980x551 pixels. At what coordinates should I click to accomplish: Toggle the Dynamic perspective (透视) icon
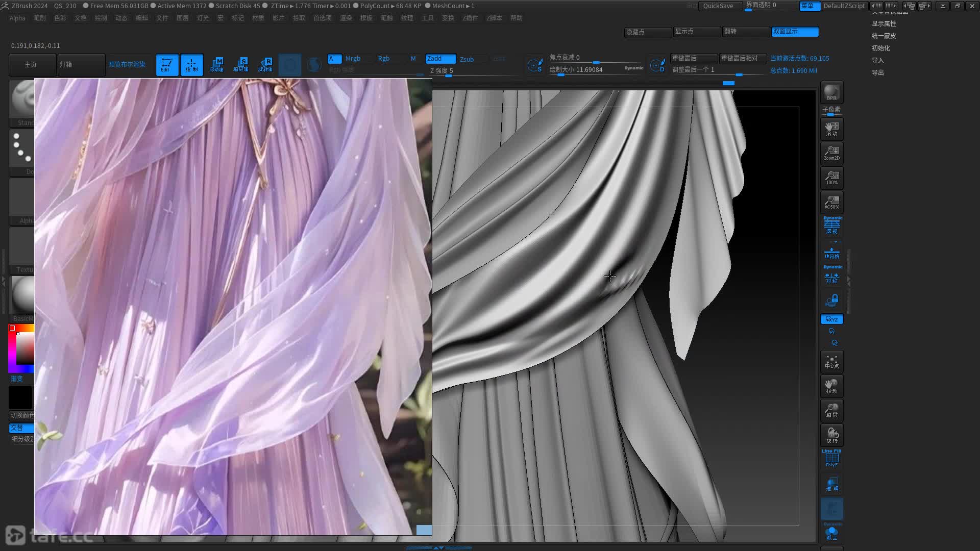pos(831,226)
